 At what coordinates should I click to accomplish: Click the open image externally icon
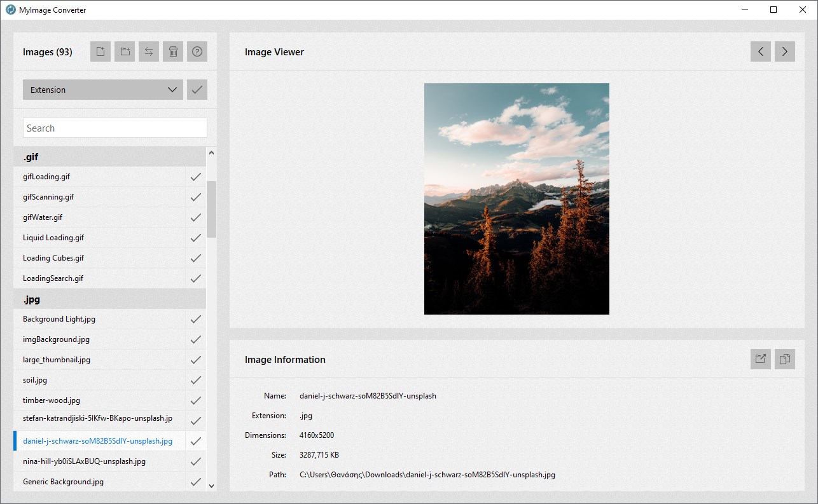pos(761,359)
